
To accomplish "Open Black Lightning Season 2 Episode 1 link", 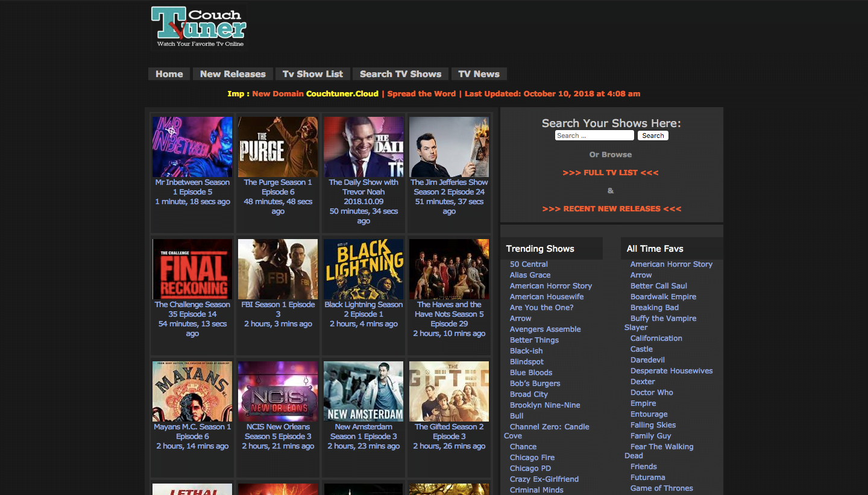I will click(x=363, y=310).
